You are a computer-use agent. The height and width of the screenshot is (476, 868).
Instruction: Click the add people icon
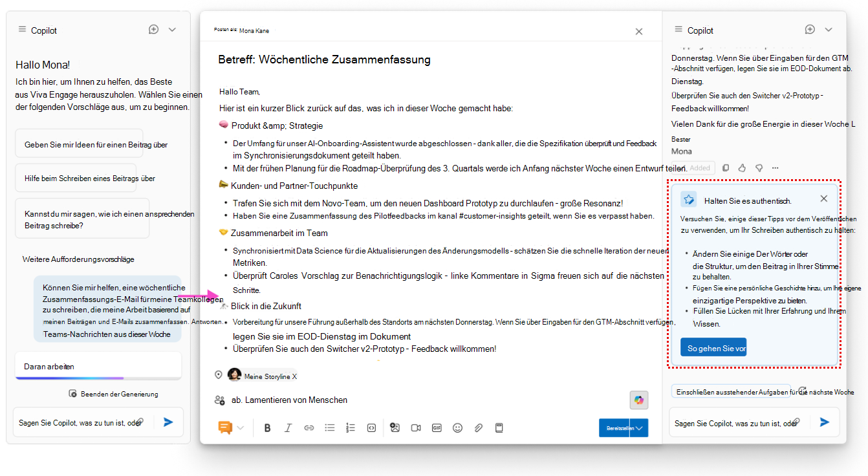[x=219, y=400]
